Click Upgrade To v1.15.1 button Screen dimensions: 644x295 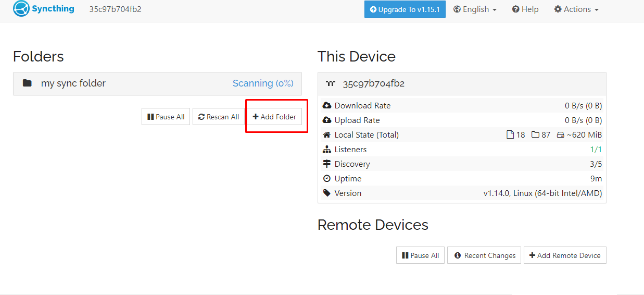click(x=405, y=9)
